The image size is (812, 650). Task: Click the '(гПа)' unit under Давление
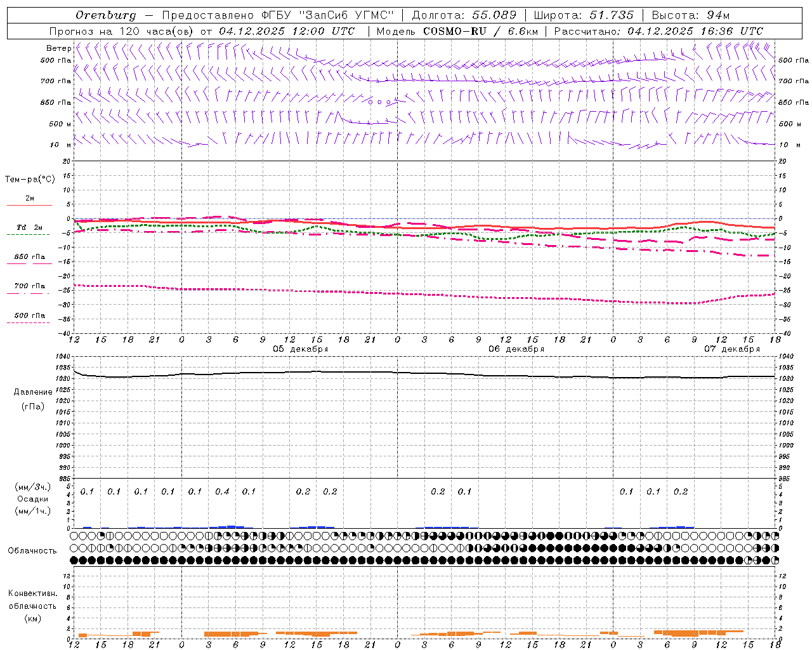click(33, 406)
